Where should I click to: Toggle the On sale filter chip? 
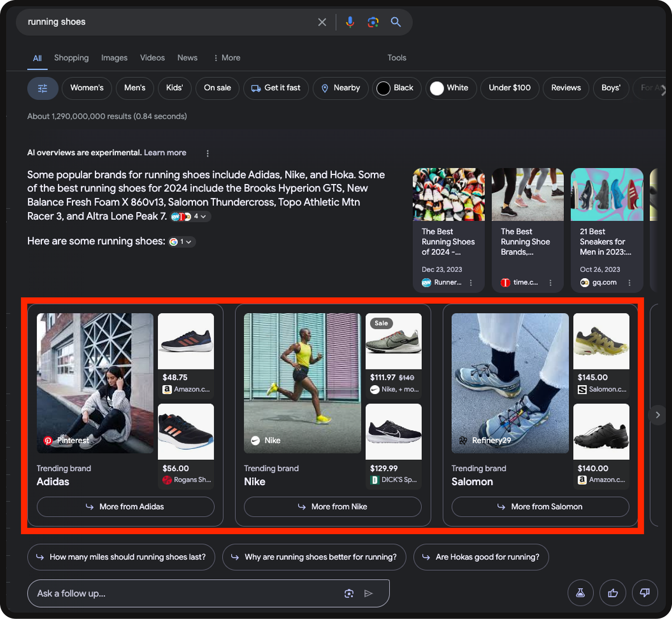tap(217, 88)
